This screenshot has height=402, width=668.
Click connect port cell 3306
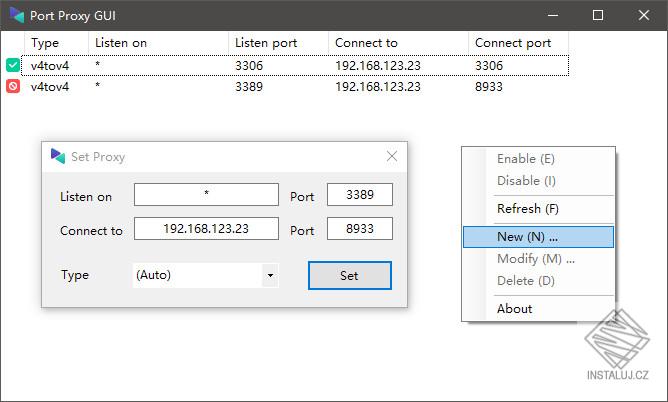[x=489, y=66]
